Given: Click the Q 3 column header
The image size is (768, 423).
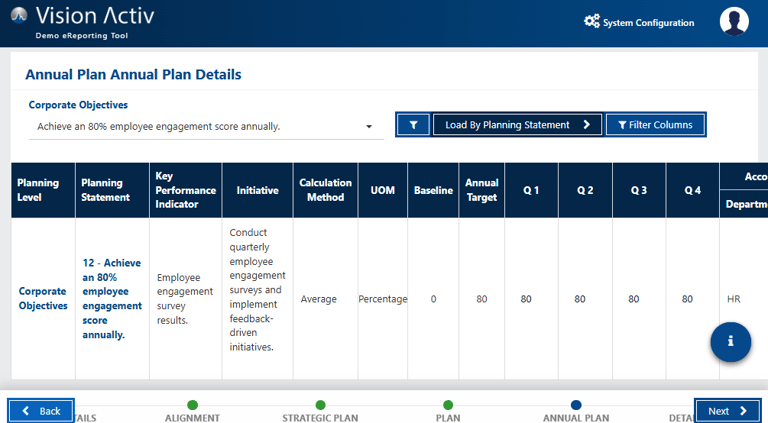Looking at the screenshot, I should [x=639, y=190].
